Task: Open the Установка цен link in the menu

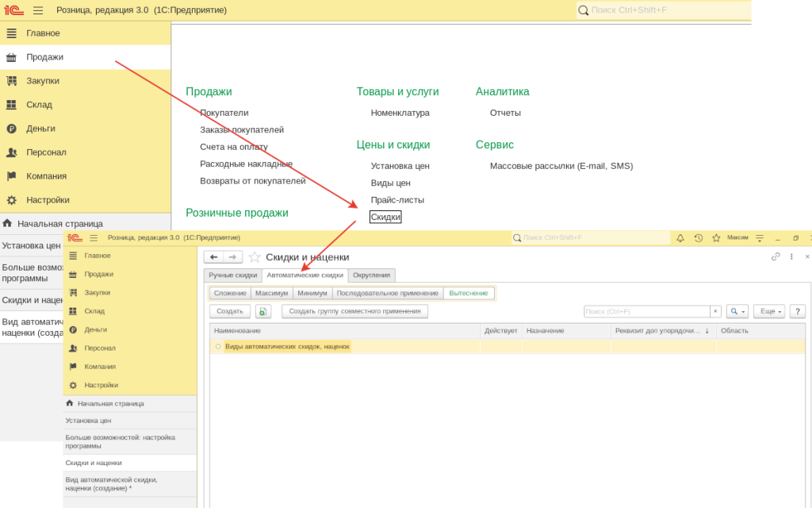Action: coord(400,167)
